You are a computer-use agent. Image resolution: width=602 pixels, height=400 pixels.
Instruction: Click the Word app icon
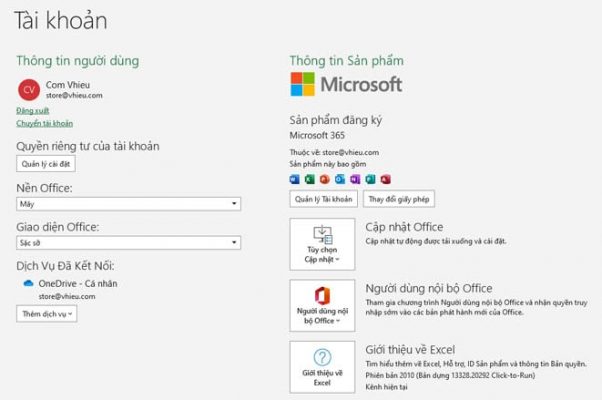coord(294,179)
